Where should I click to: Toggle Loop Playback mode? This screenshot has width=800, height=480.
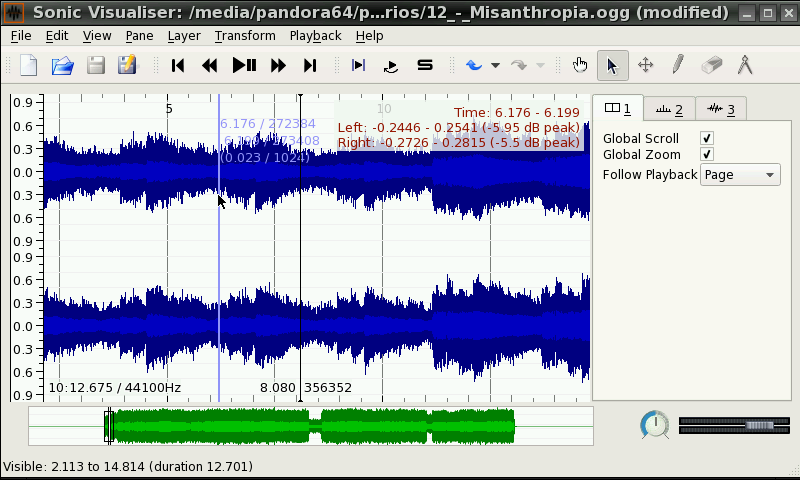[x=391, y=66]
